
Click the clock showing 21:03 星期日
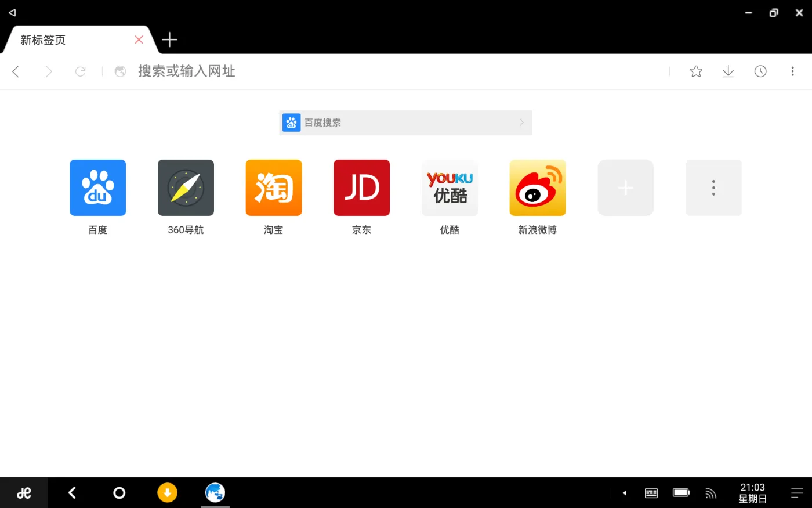pos(752,493)
